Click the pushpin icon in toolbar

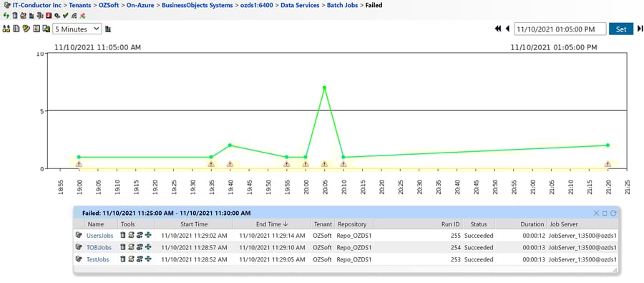[x=82, y=16]
